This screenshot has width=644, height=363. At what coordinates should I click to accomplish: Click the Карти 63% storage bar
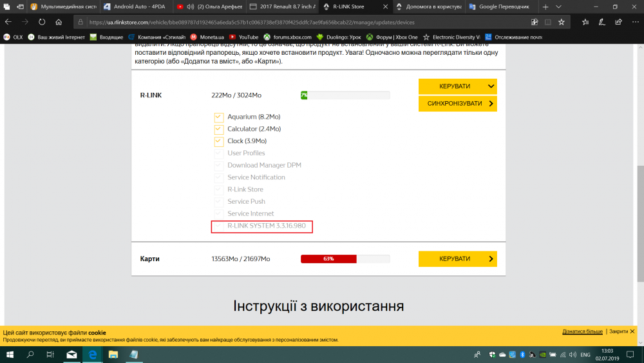345,259
